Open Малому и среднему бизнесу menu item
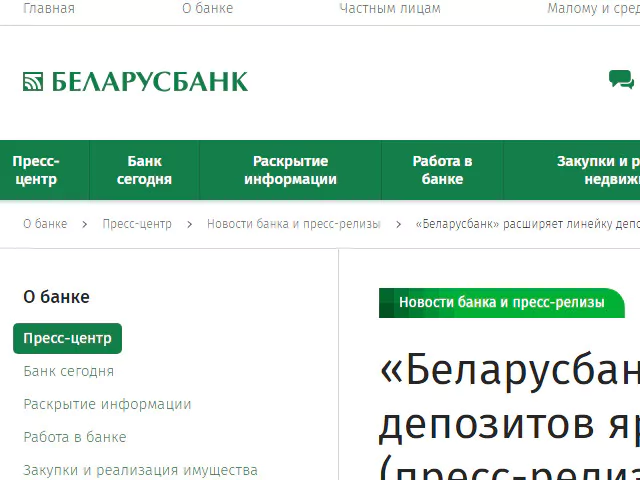 coord(593,9)
